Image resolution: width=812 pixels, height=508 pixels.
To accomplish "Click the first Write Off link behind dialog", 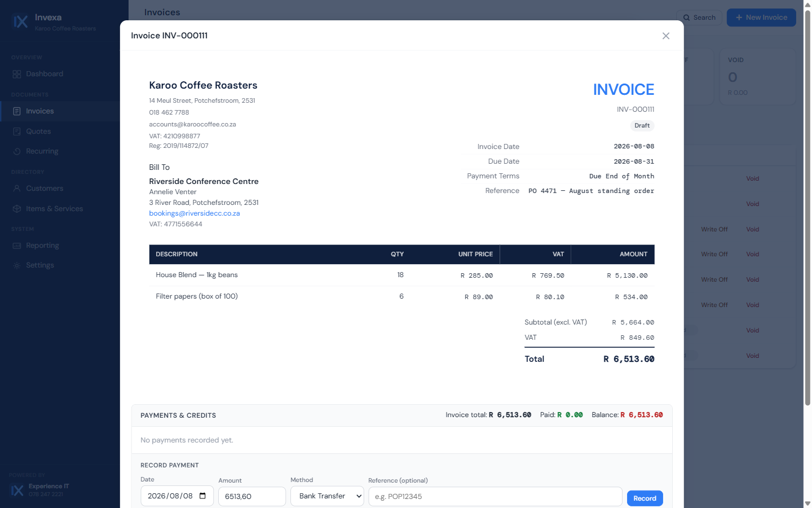I will click(x=714, y=229).
